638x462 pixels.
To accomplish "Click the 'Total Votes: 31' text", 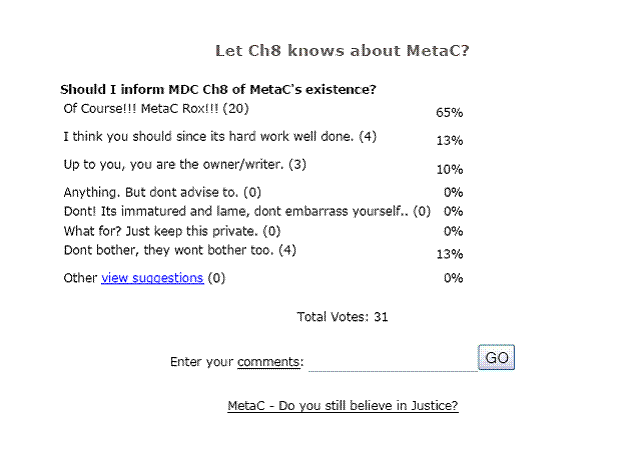I will click(342, 317).
